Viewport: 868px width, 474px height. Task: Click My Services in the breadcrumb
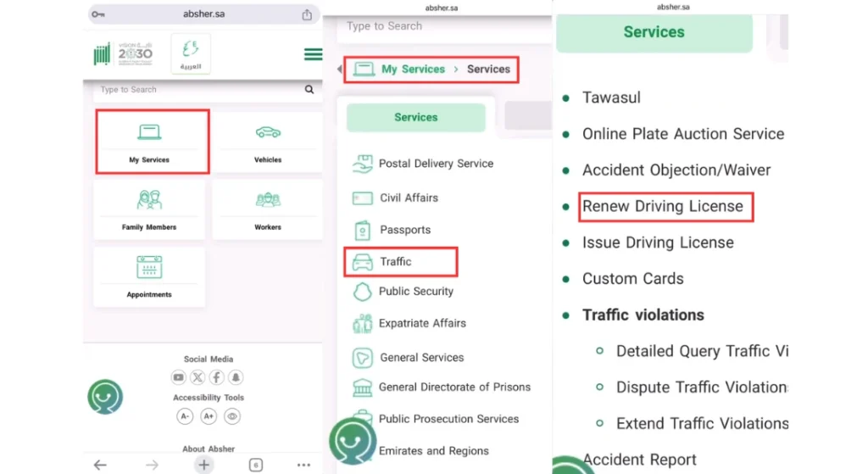tap(413, 70)
